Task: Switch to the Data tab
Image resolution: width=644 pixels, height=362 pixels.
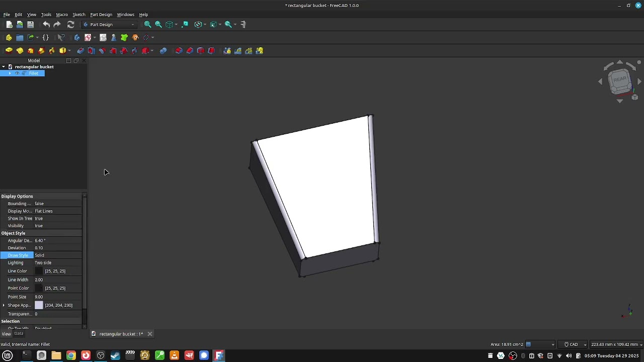Action: tap(19, 333)
